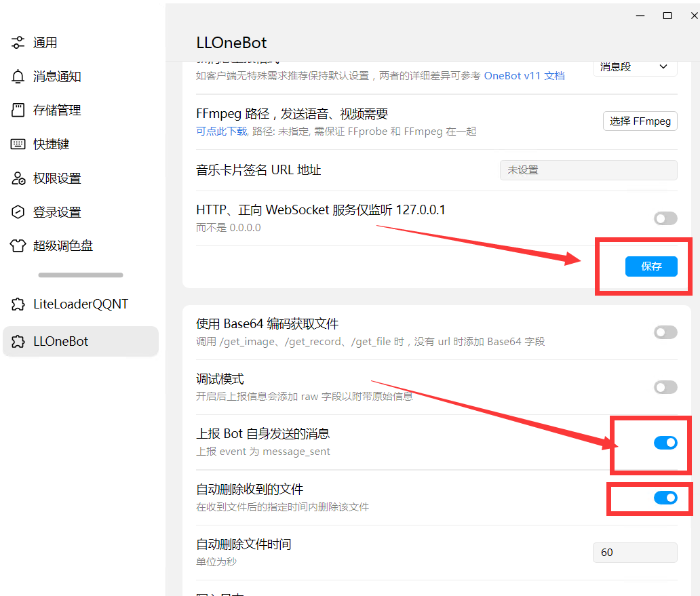
Task: Toggle 使用 Base64 编码获取文件 switch
Action: click(x=665, y=332)
